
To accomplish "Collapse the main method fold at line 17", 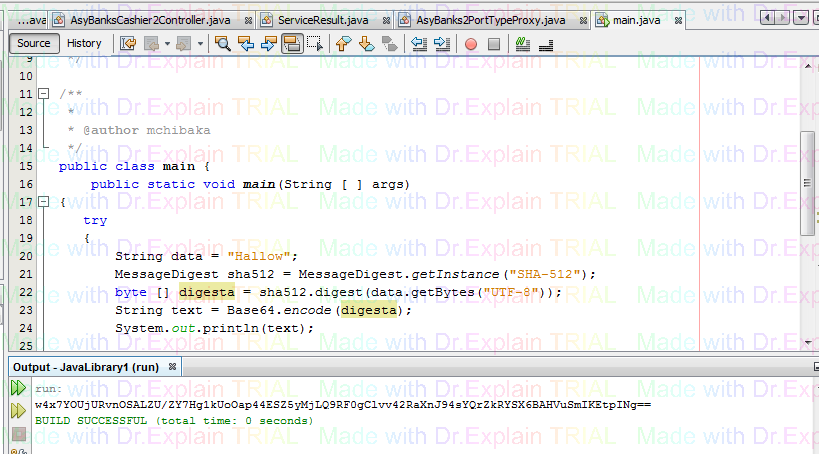I will coord(44,202).
